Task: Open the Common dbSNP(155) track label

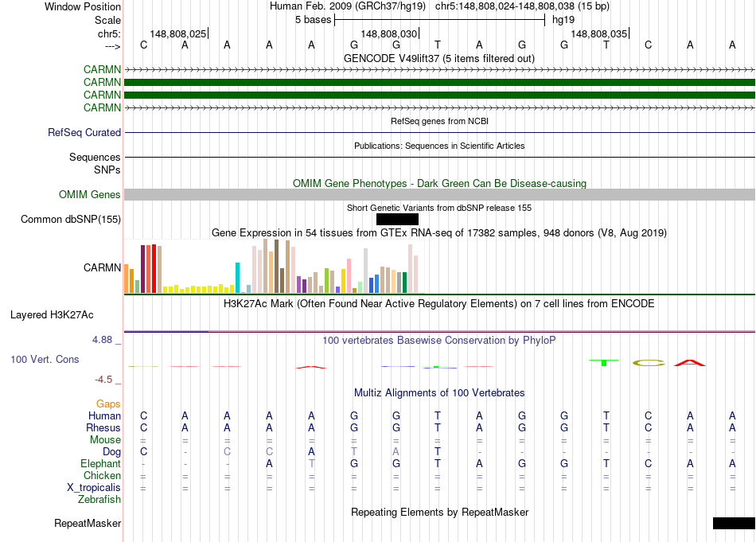Action: pos(71,220)
